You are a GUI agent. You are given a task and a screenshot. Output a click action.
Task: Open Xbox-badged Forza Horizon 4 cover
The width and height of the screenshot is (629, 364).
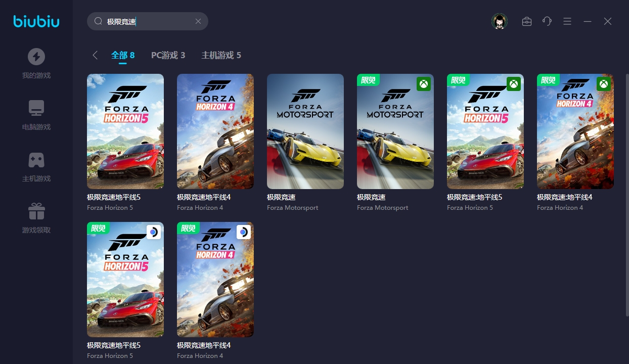pos(575,131)
